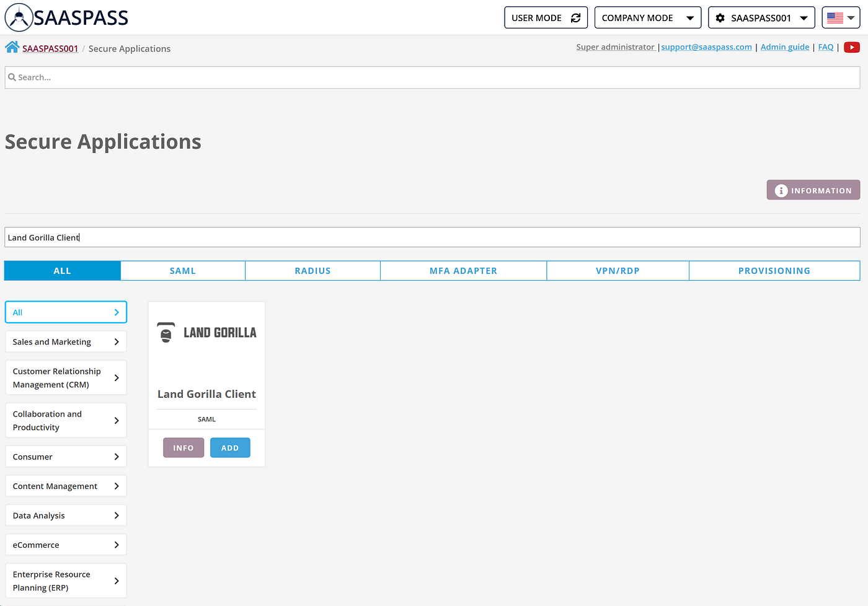Click the SAML label on the card
Screen dimensions: 868x606
(x=206, y=419)
